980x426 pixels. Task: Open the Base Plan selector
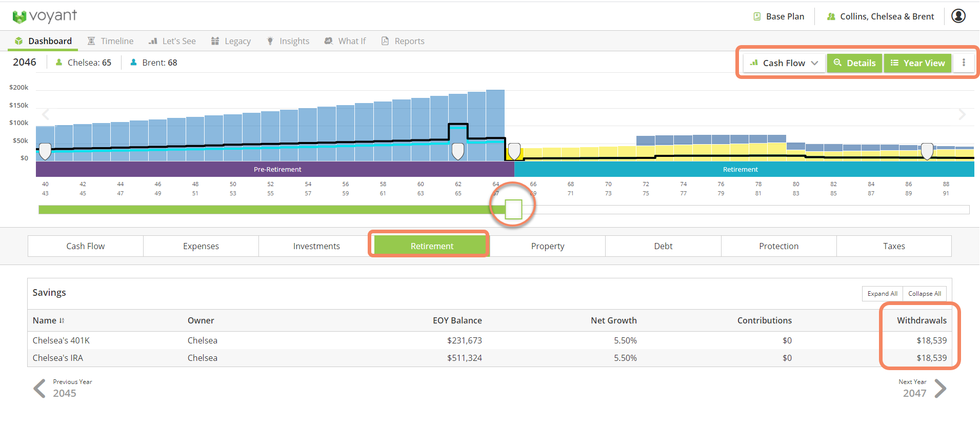[x=778, y=16]
